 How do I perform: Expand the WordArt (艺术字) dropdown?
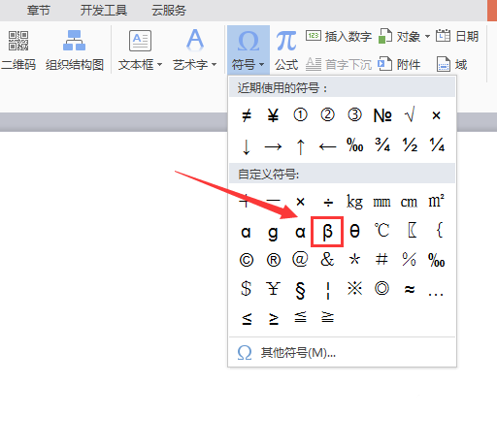pos(214,65)
